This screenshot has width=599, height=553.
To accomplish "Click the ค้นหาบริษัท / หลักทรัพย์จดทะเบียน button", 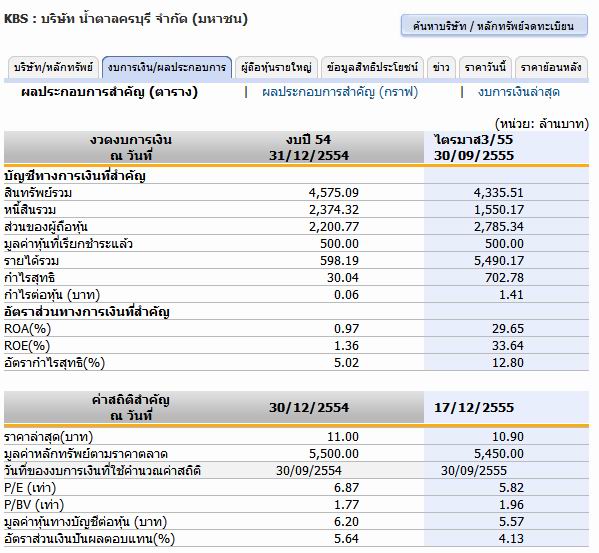I will (494, 26).
